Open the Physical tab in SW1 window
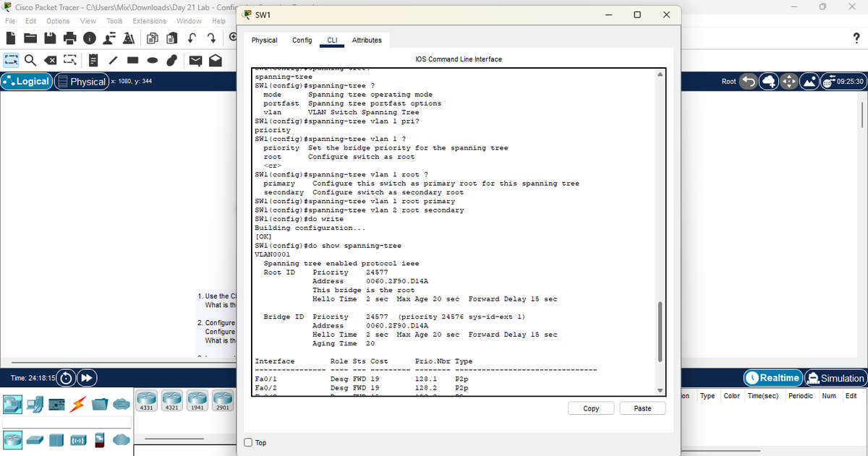The image size is (868, 456). [265, 40]
